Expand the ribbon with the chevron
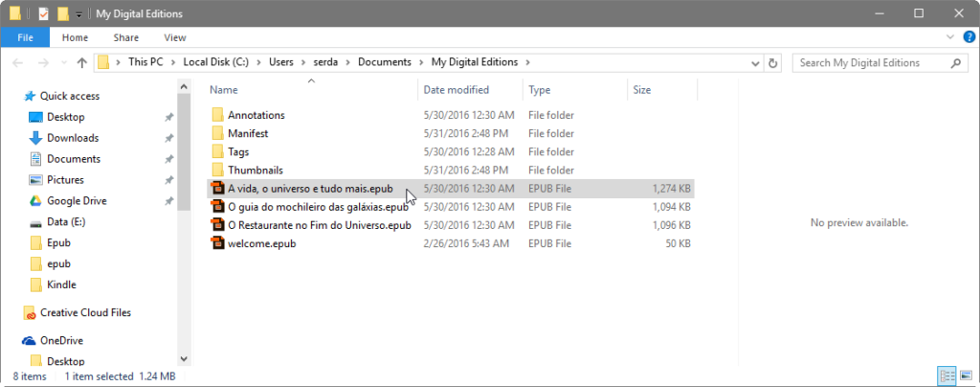The image size is (980, 387). [x=950, y=37]
